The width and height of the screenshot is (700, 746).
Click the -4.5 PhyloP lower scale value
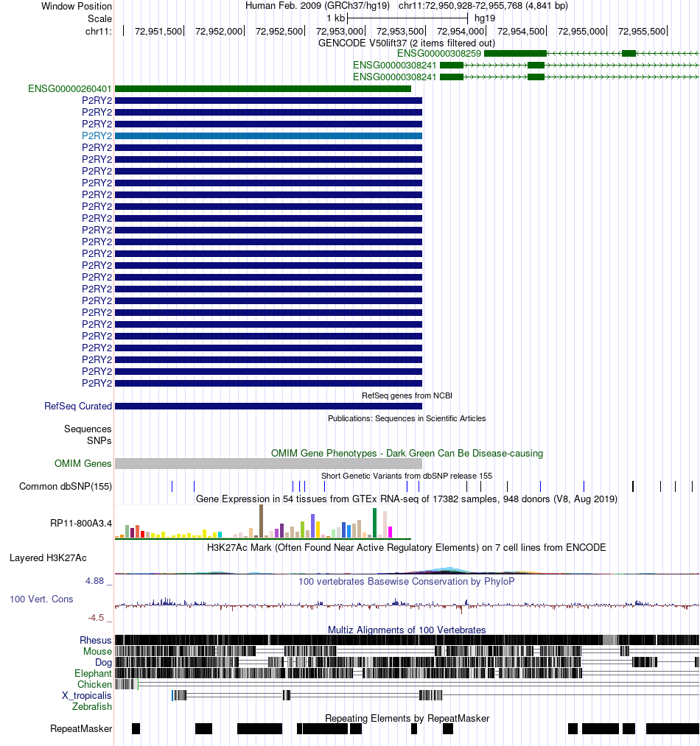(96, 618)
